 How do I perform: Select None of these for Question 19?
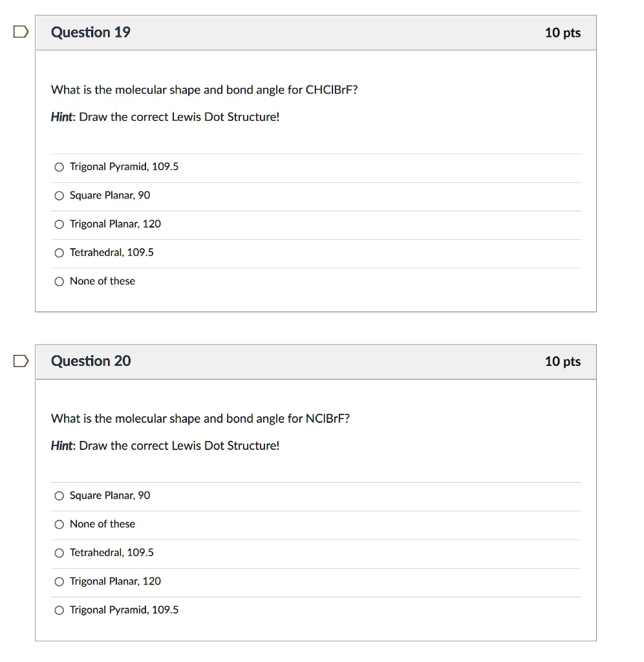[59, 281]
